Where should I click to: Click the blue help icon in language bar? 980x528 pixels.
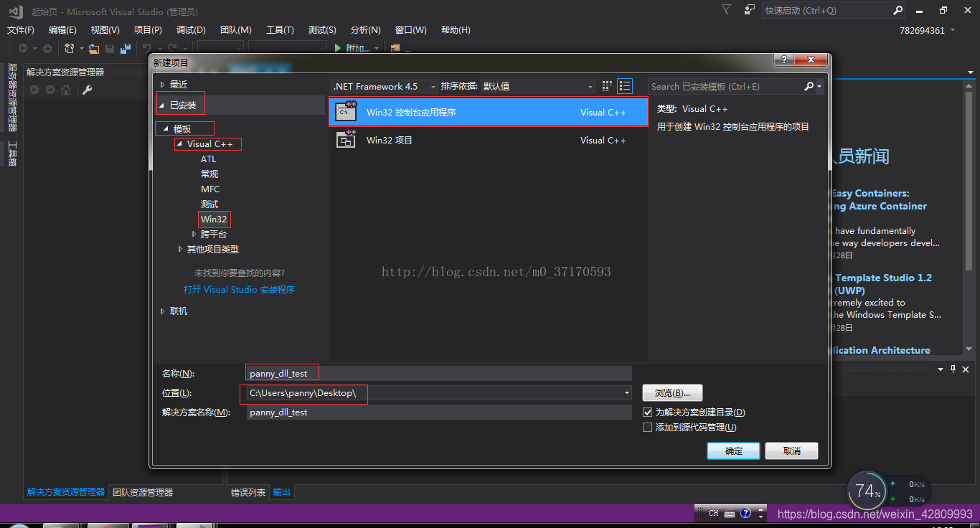745,514
